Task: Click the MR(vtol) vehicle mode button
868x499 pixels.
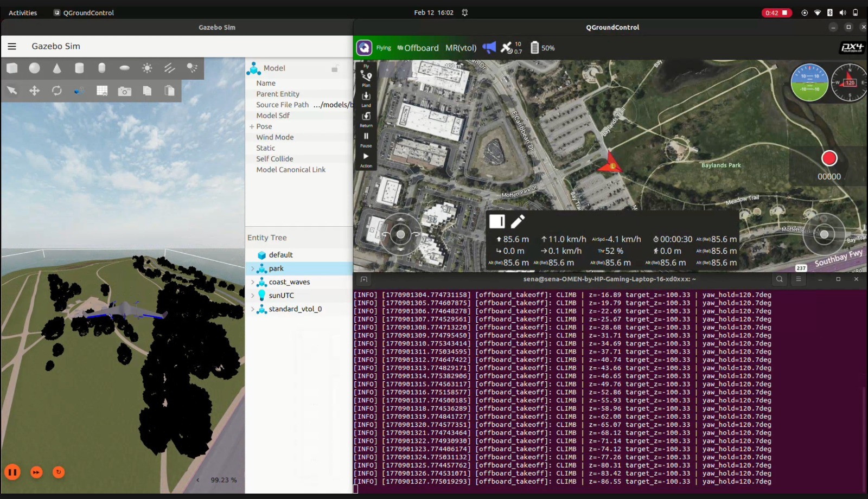Action: tap(461, 48)
